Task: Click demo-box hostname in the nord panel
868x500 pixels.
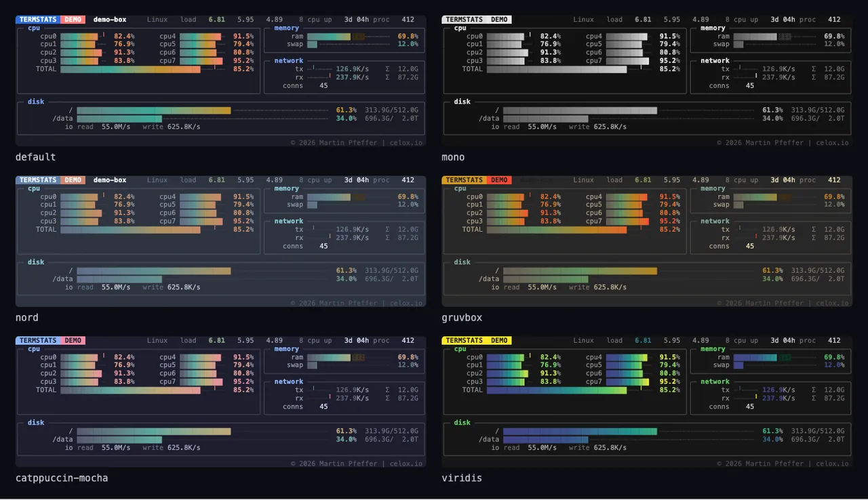Action: 110,180
